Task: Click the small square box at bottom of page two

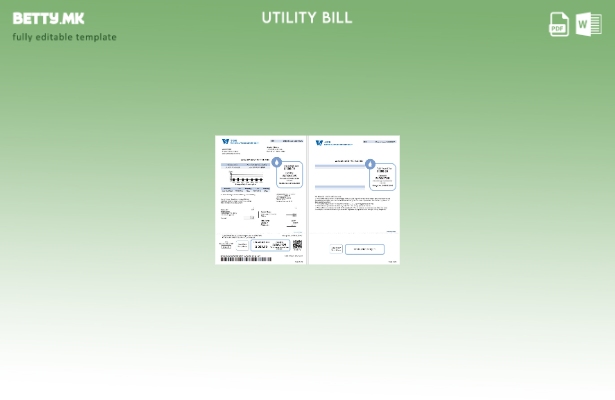Action: point(336,249)
